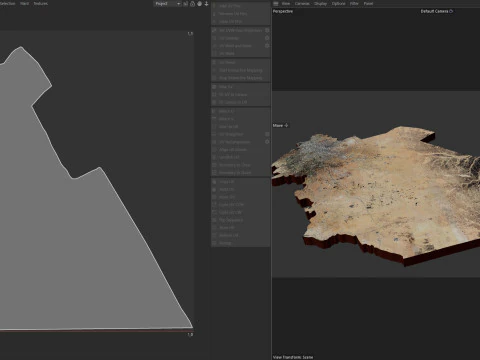Select the Flip Sequence command
Viewport: 480px width, 360px height.
tap(240, 220)
